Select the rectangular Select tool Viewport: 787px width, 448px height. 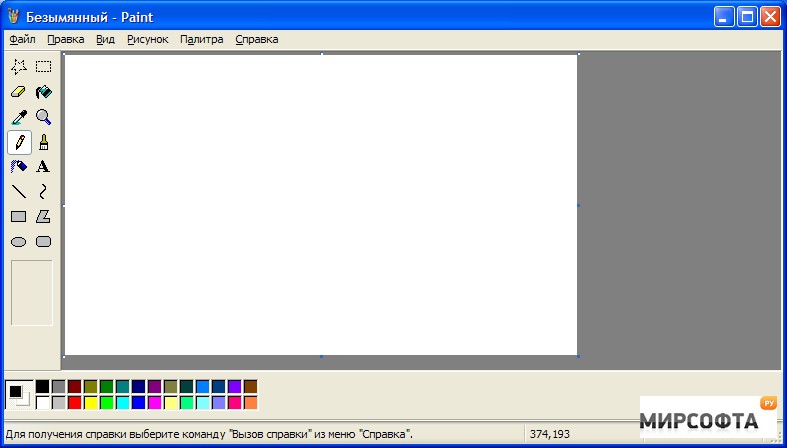[44, 66]
